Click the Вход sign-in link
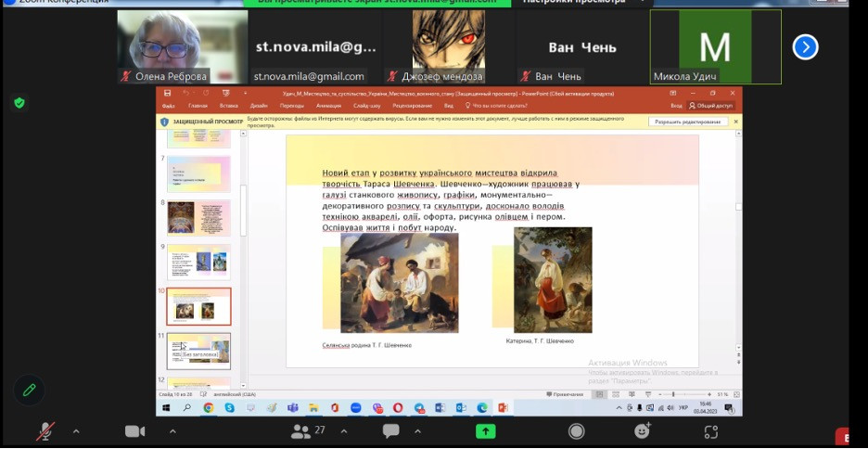This screenshot has width=868, height=449. click(676, 106)
